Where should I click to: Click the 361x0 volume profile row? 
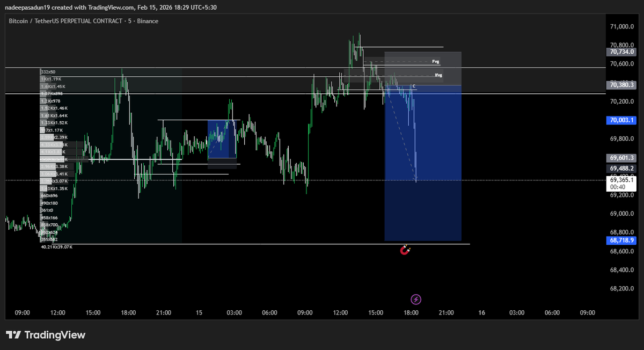(46, 210)
